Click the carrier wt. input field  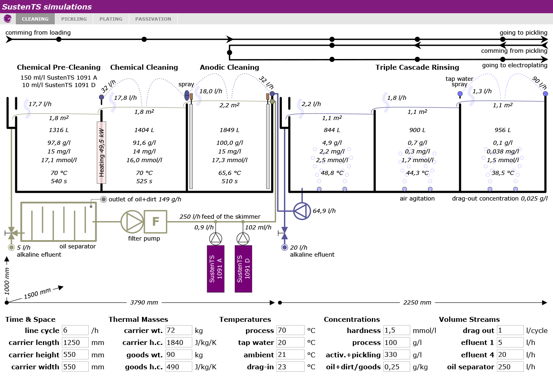[179, 330]
